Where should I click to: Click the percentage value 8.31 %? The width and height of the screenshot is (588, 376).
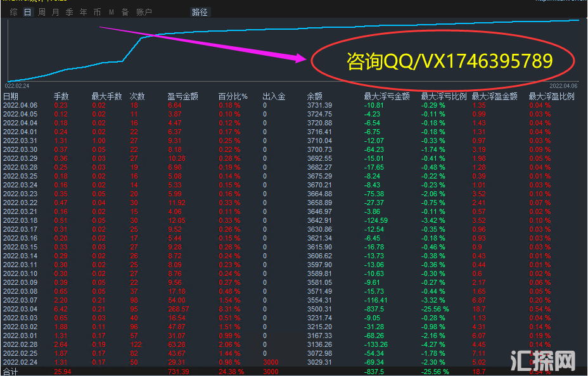229,310
